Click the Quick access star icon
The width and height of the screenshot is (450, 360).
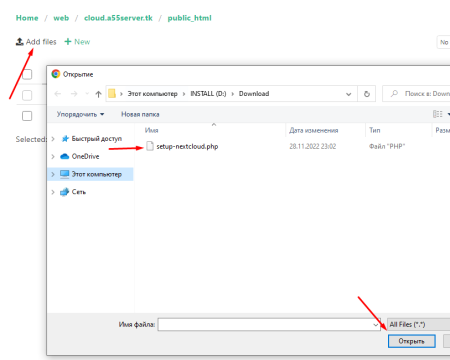[x=65, y=139]
